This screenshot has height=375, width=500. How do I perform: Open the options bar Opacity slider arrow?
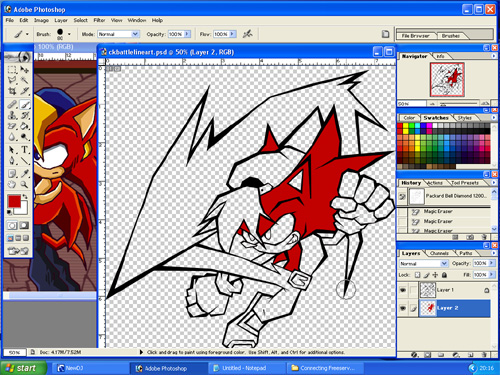[x=187, y=34]
